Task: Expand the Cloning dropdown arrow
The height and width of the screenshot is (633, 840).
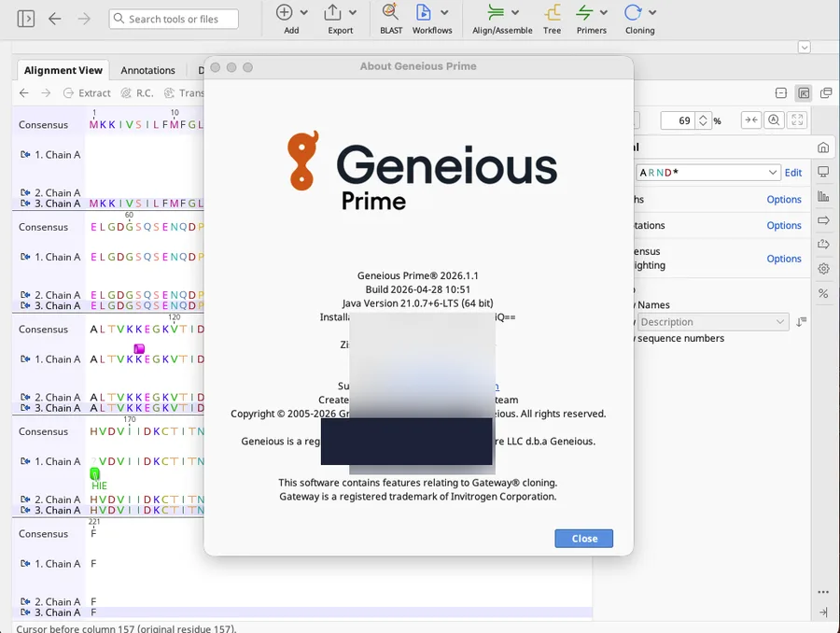Action: [x=652, y=12]
